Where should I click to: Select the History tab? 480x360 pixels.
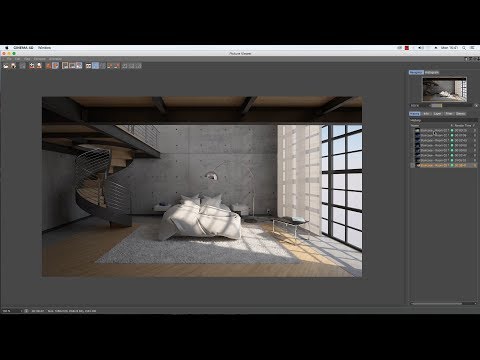415,114
